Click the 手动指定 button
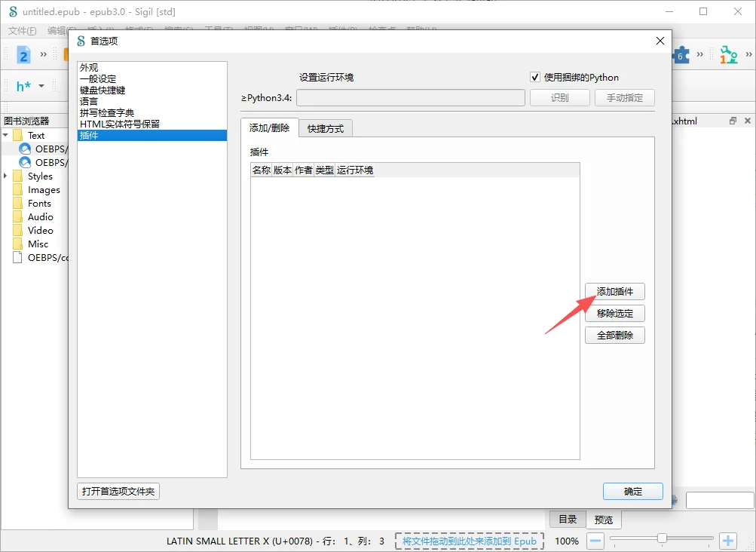Screen dimensions: 756x552 [x=625, y=97]
